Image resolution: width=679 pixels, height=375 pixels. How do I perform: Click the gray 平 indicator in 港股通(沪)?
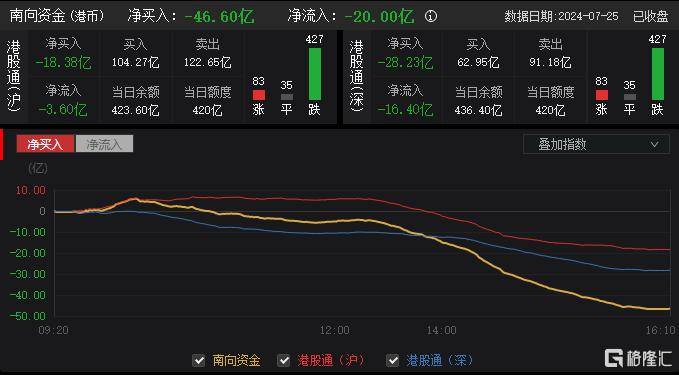287,97
